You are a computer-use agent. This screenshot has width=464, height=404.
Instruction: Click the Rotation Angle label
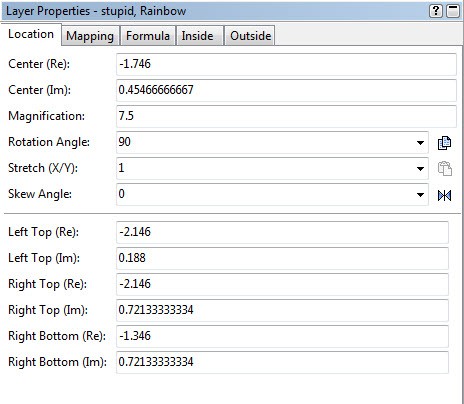49,142
